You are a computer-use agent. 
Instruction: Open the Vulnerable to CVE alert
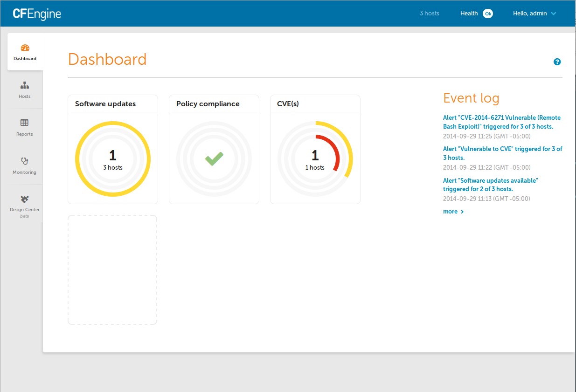coord(502,153)
